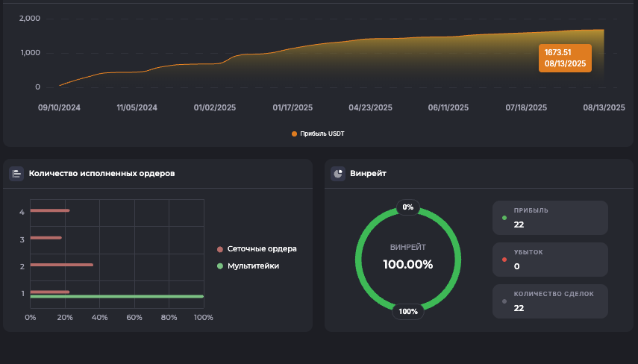Viewport: 638px width, 364px height.
Task: Select the red bar in row 4
Action: (49, 210)
